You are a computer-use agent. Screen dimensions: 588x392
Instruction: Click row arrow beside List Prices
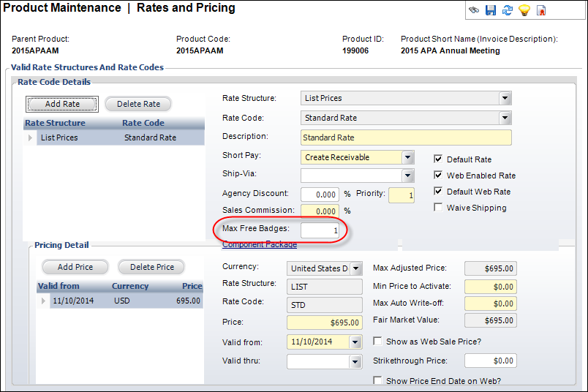[30, 137]
